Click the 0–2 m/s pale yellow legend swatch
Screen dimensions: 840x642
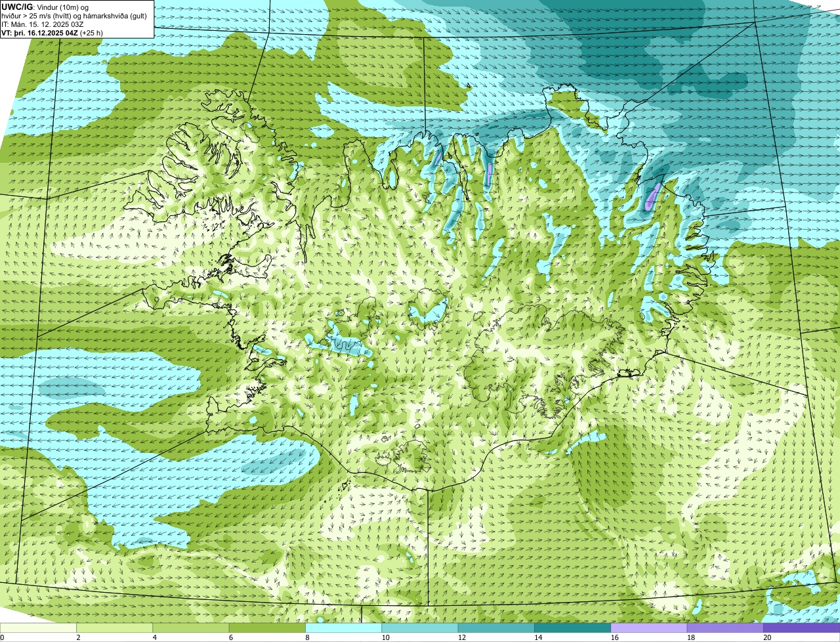point(38,628)
